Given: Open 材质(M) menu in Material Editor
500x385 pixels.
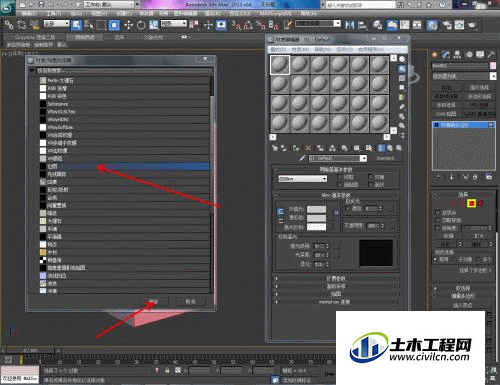Looking at the screenshot, I should tap(300, 49).
